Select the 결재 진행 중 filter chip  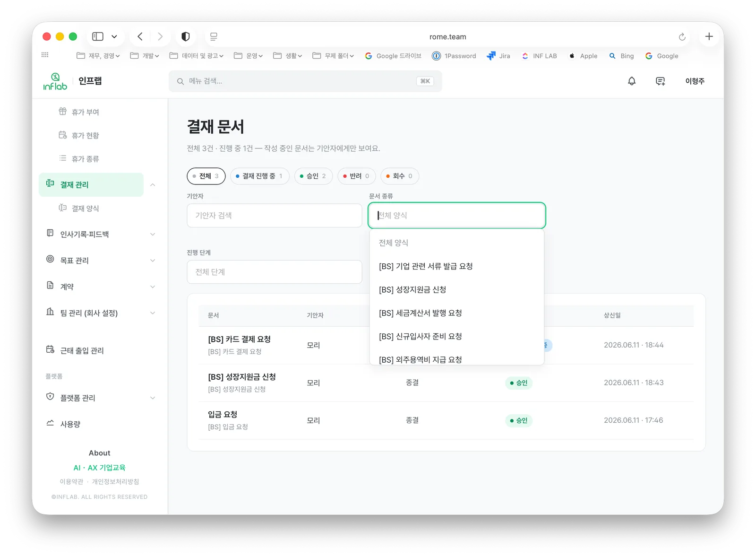[259, 176]
